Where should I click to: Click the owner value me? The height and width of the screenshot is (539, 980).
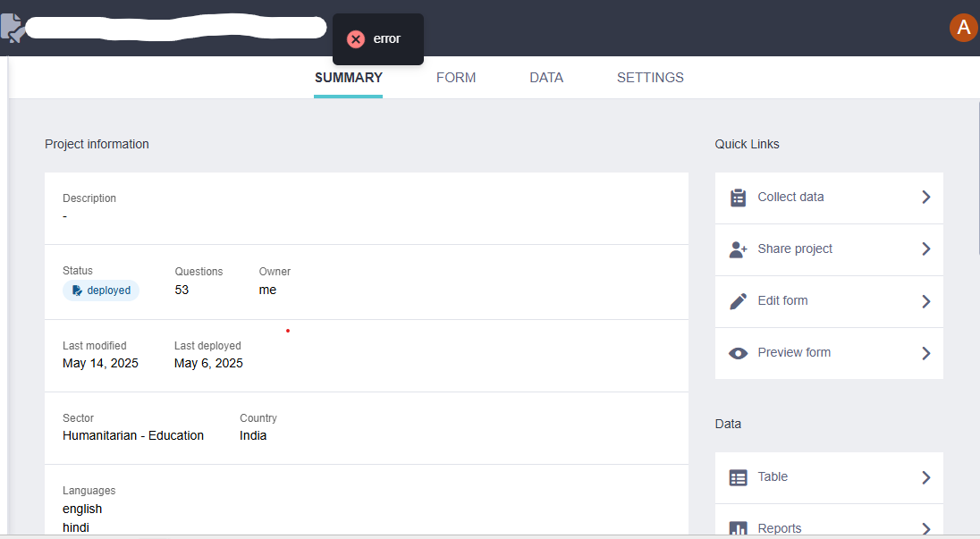point(267,290)
